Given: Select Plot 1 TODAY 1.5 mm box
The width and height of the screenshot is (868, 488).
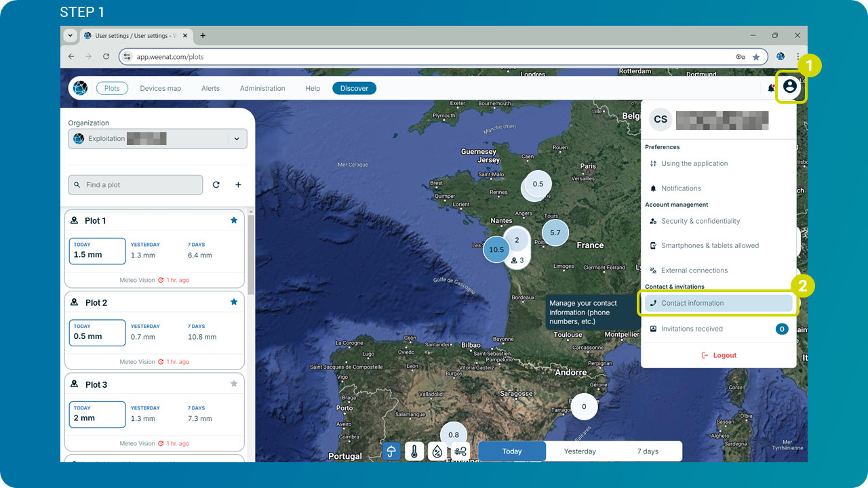Looking at the screenshot, I should (97, 251).
